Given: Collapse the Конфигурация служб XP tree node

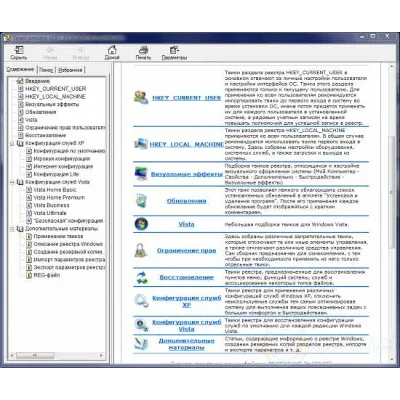Looking at the screenshot, I should [x=12, y=143].
